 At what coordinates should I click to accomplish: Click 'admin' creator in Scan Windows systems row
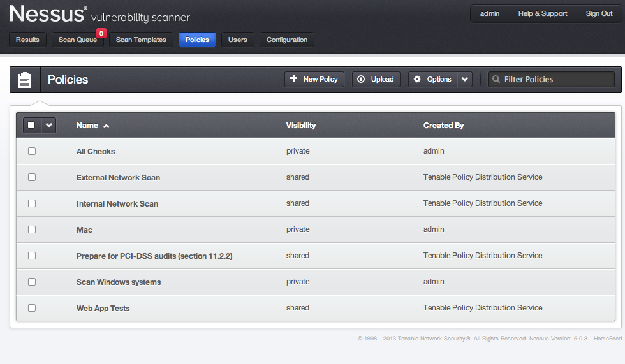434,282
